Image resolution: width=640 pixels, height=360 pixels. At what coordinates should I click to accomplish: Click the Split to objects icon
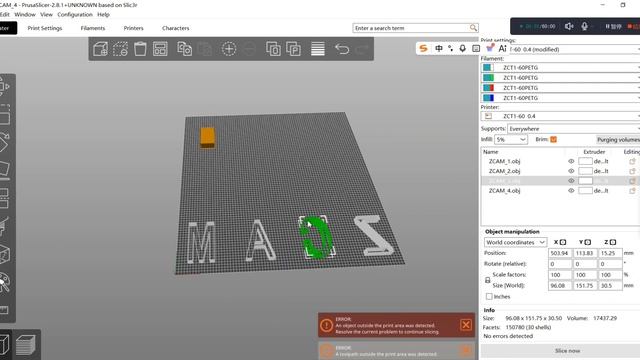(273, 49)
